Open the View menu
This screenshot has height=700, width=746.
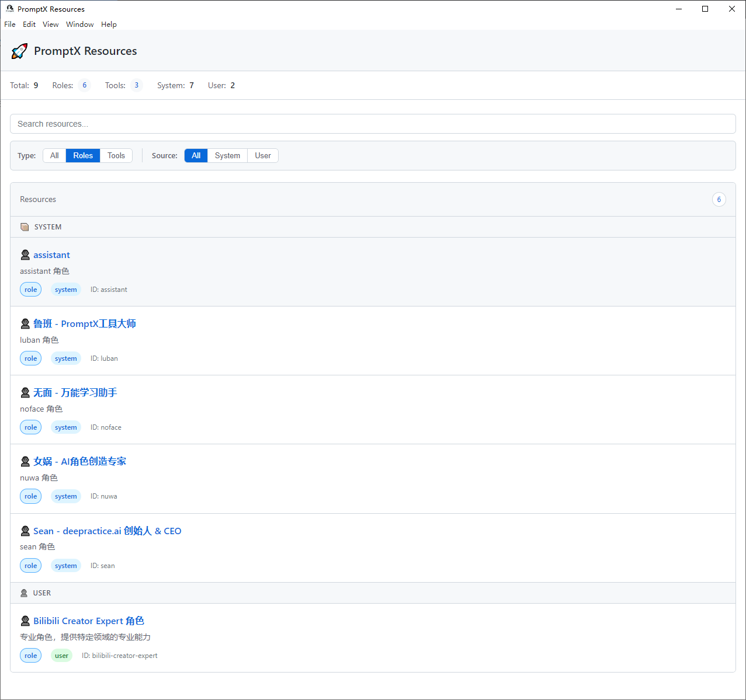tap(51, 25)
